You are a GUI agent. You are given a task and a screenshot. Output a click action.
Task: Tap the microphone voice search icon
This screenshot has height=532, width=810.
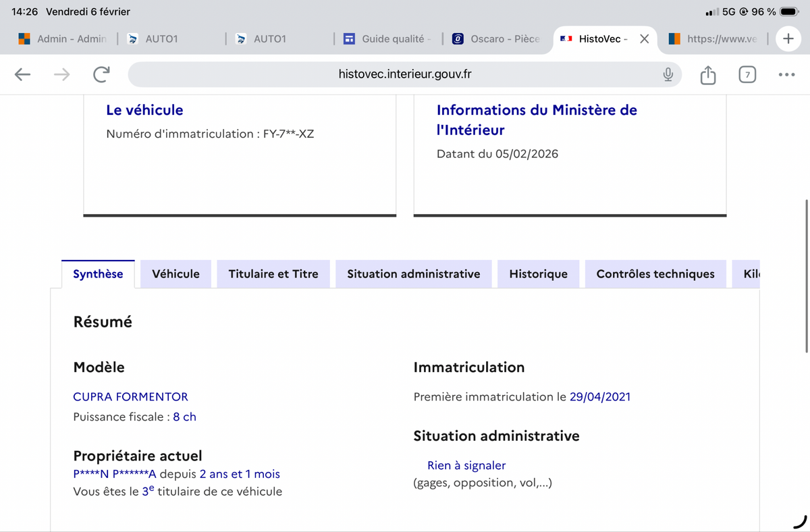pos(668,74)
